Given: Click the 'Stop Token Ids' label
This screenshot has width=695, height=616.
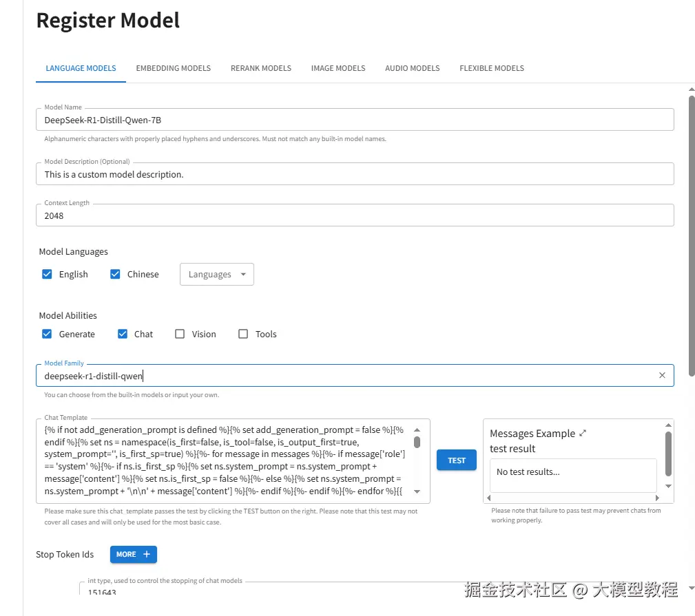Looking at the screenshot, I should coord(65,555).
